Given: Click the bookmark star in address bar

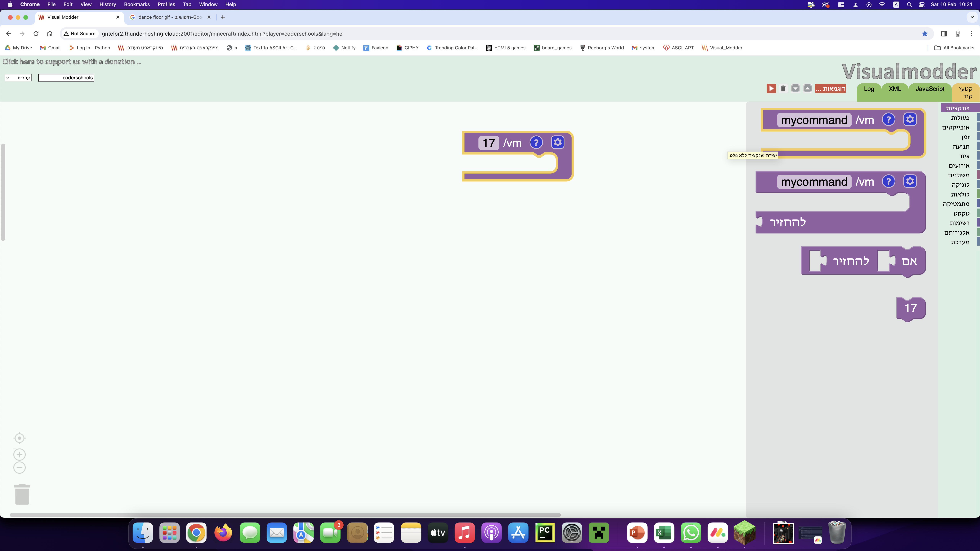Looking at the screenshot, I should click(925, 33).
